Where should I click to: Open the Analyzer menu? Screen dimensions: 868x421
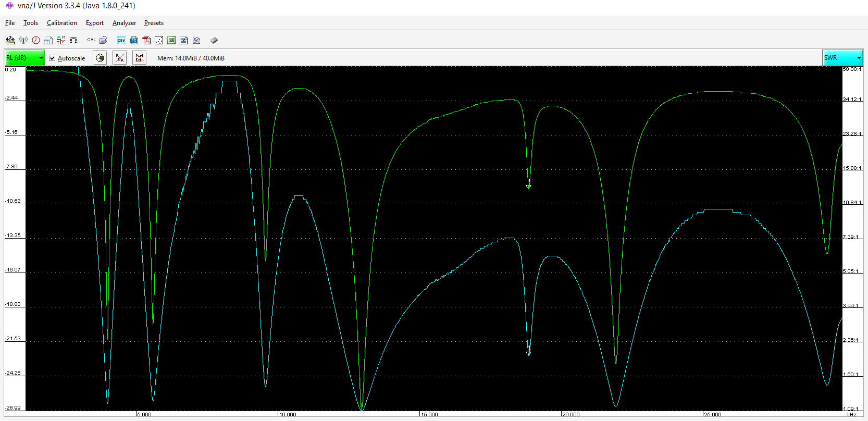124,23
